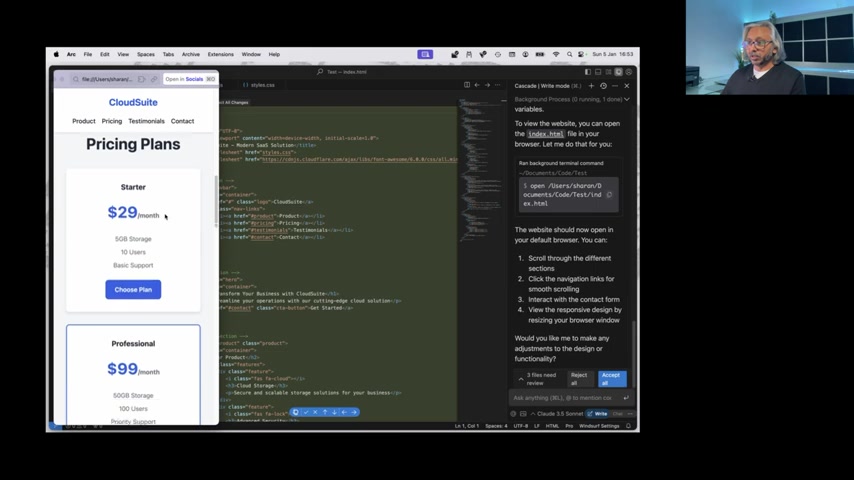This screenshot has height=480, width=854.
Task: Open Windsurf Settings in status bar
Action: [599, 426]
